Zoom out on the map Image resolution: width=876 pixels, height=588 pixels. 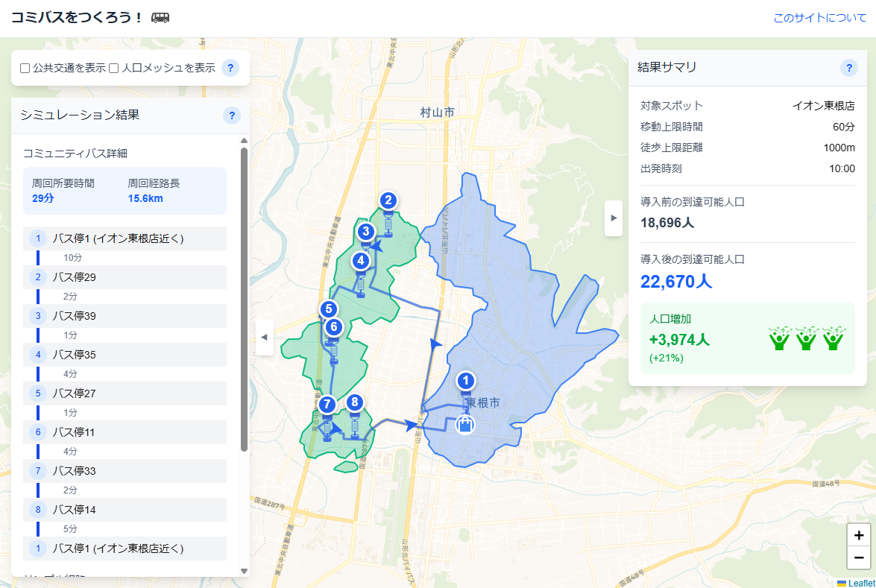coord(859,557)
